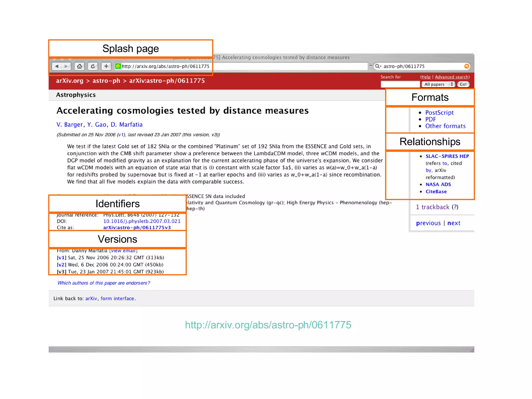Click the window resize grip at bottom corner
Screen dimensions: 532x399
click(472, 350)
